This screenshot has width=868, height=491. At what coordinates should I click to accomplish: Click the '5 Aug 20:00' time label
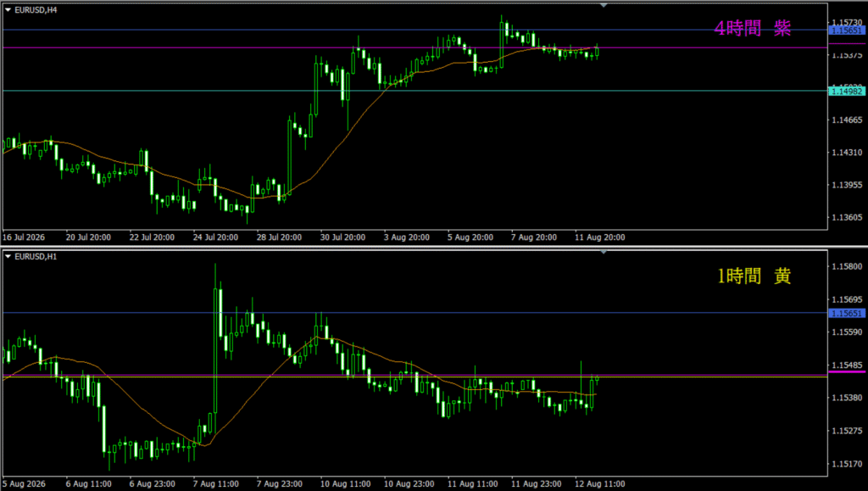(x=470, y=237)
